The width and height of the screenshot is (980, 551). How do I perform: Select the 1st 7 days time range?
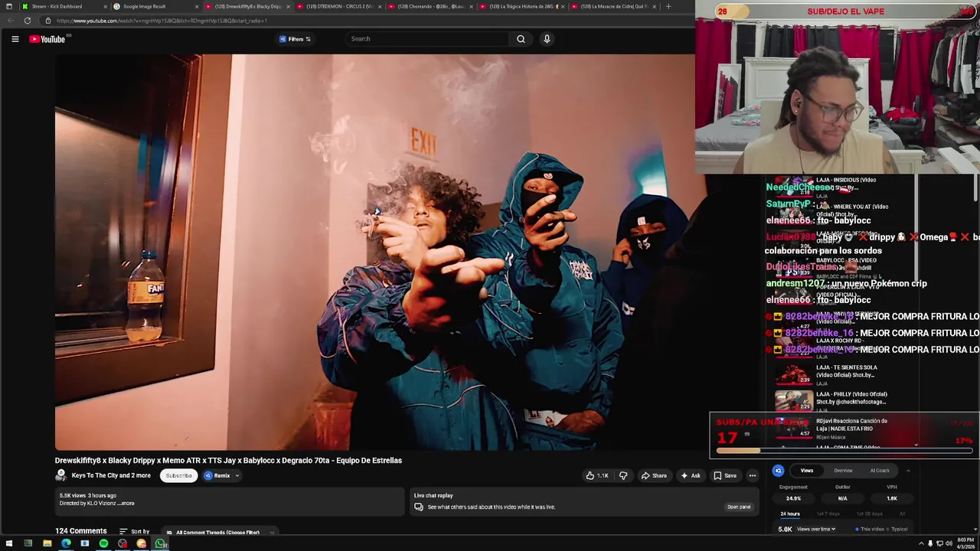point(828,514)
